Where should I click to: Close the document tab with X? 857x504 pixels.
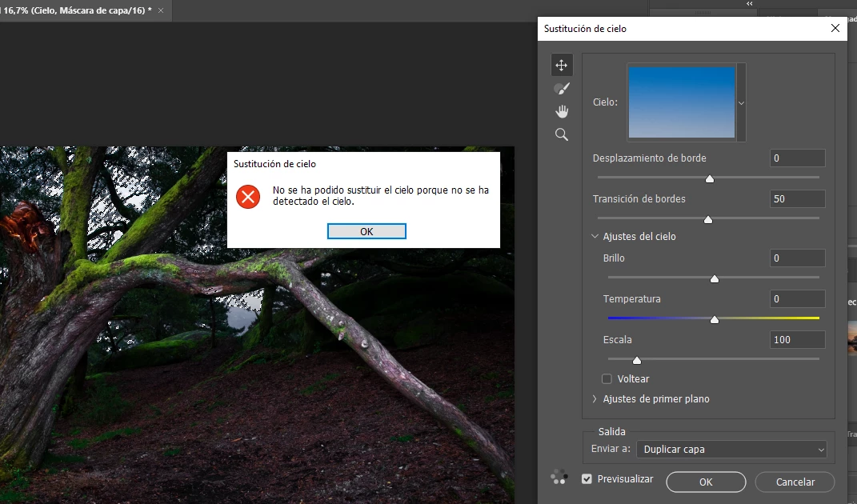tap(161, 10)
